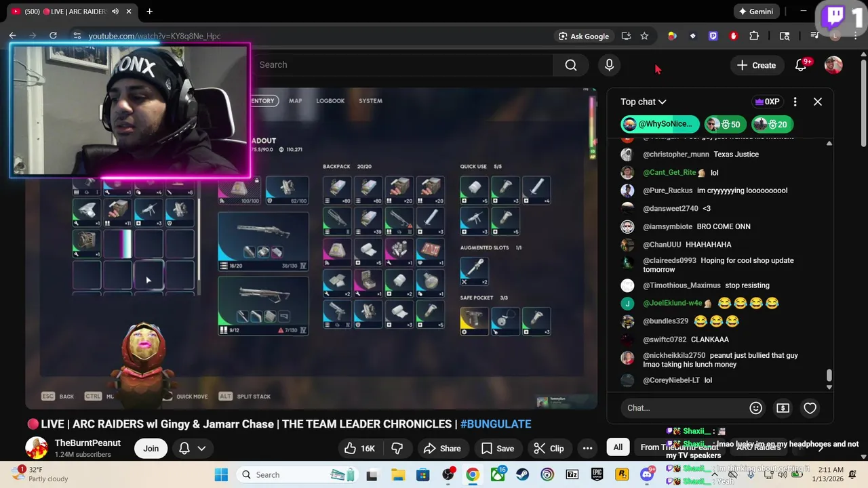This screenshot has height=488, width=868.
Task: Click the Join membership button
Action: pos(151,448)
